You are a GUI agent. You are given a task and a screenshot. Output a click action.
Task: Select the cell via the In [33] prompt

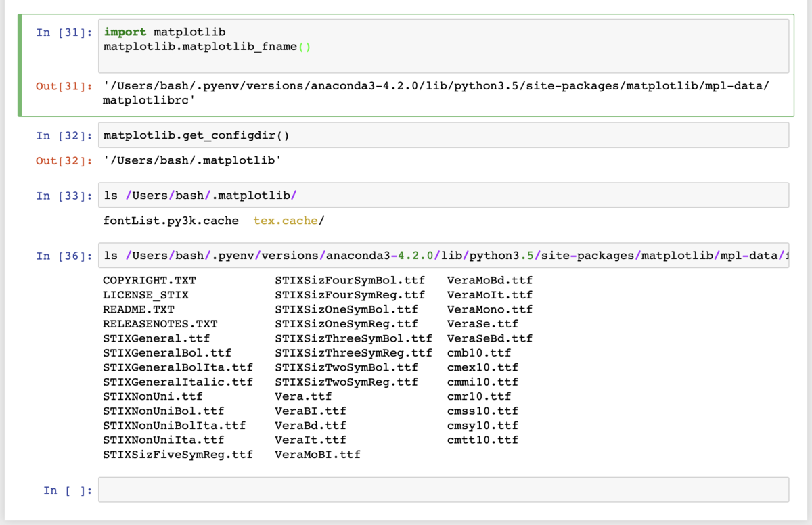(64, 196)
